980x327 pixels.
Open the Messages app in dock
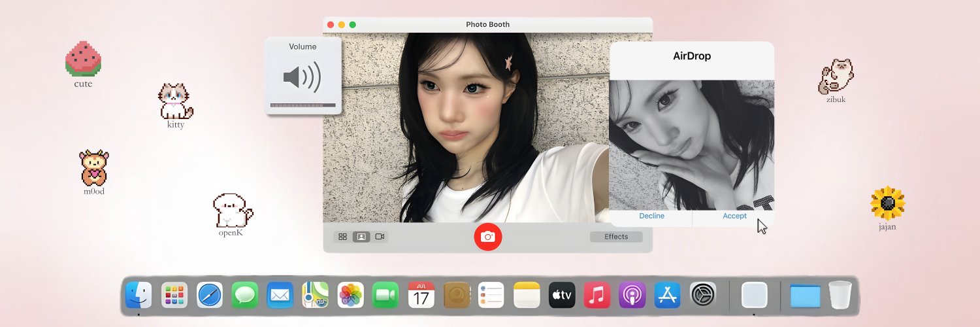(245, 295)
